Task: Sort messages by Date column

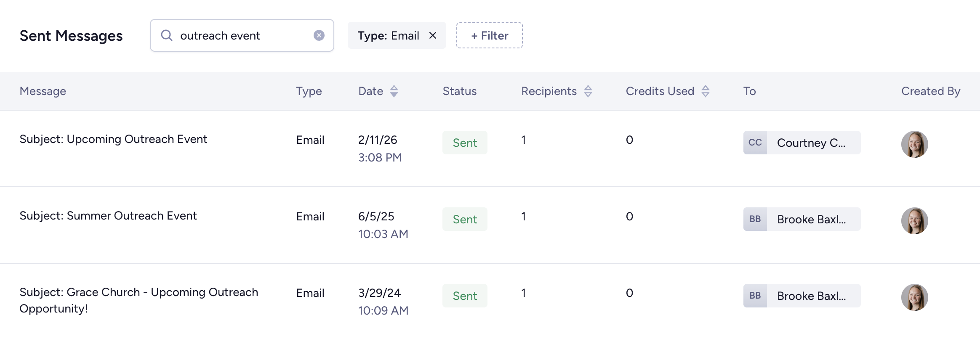Action: [394, 91]
